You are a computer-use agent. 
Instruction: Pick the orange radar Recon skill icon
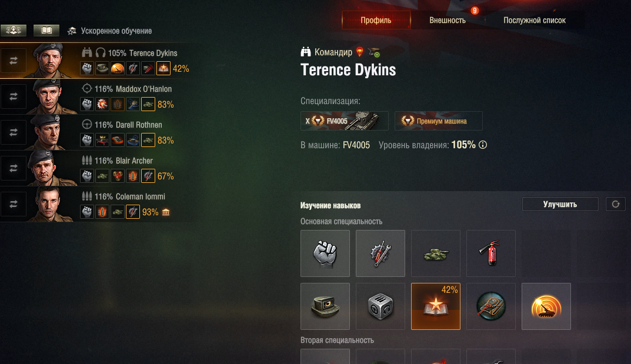(x=546, y=306)
